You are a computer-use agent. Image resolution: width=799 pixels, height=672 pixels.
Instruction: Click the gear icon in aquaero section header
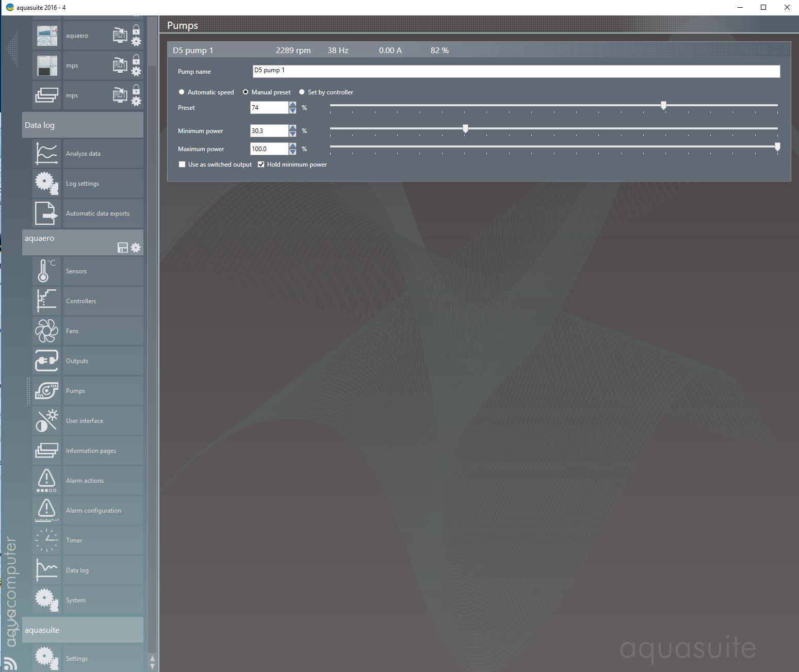[x=136, y=248]
